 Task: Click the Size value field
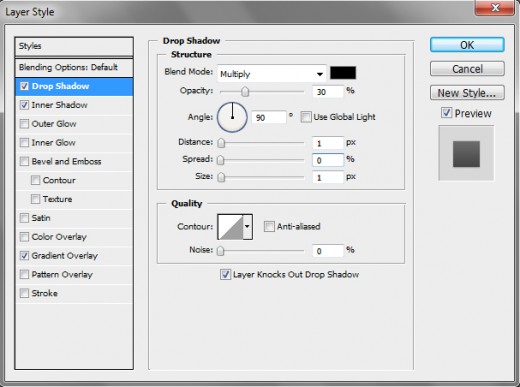(x=328, y=177)
